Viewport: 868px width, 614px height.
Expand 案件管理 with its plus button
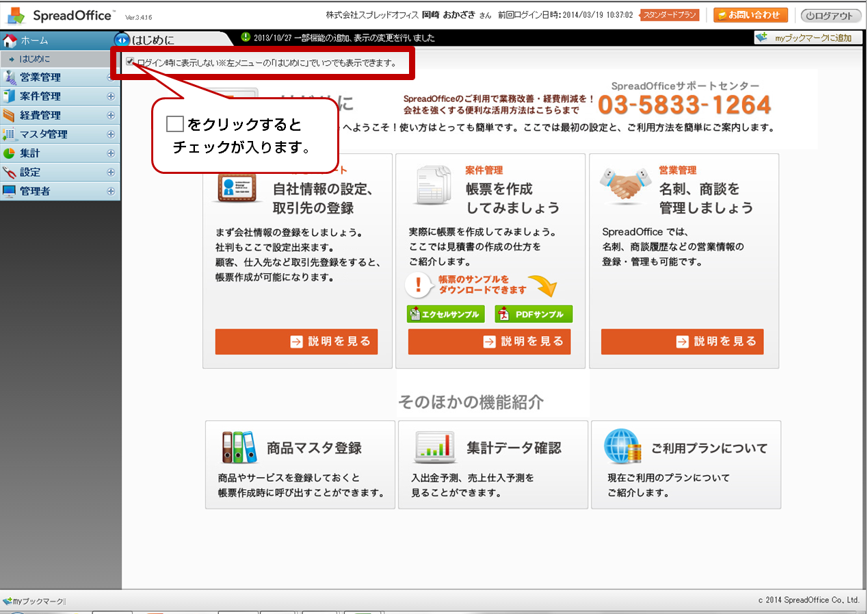[x=111, y=97]
